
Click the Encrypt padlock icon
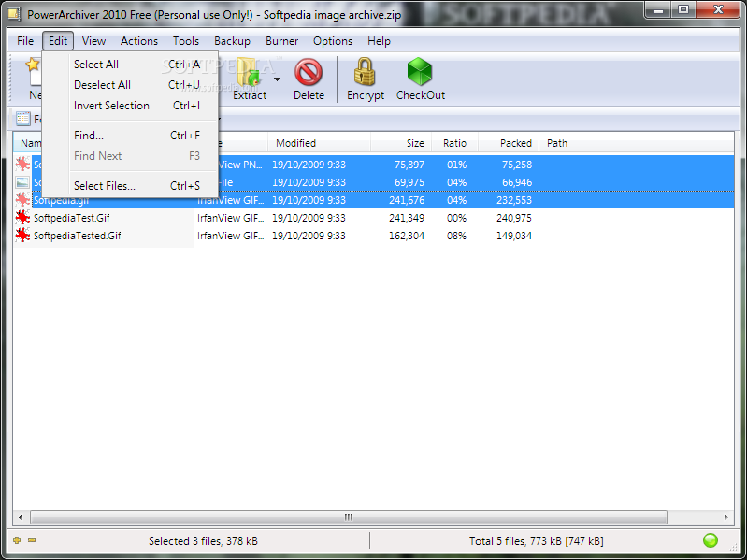point(365,71)
